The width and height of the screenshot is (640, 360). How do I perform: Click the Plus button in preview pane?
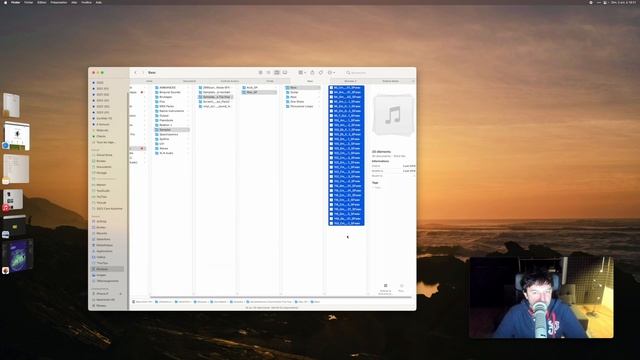(401, 287)
